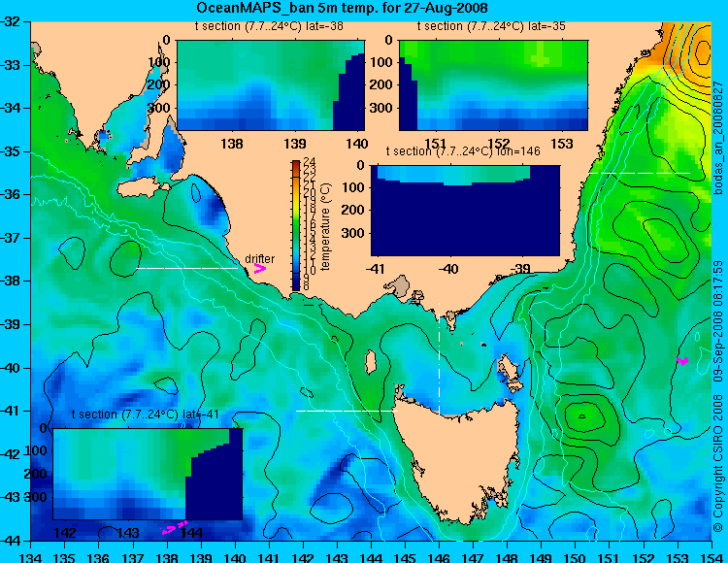Click the vertical 'temperature (°C)' colorbar label
The height and width of the screenshot is (563, 728).
pos(325,226)
